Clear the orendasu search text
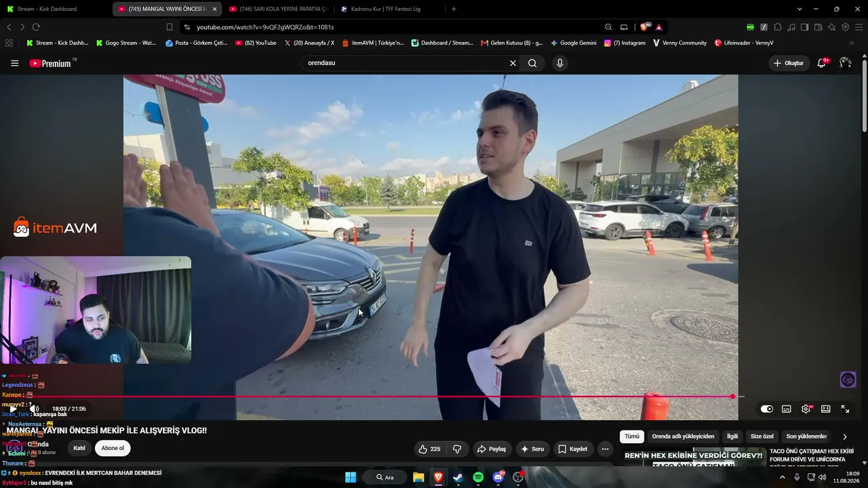Viewport: 868px width, 488px height. 513,63
